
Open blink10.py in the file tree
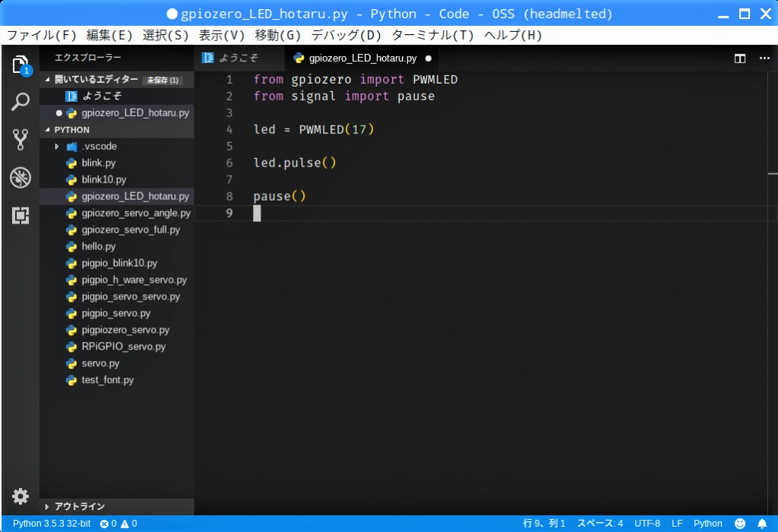coord(104,179)
